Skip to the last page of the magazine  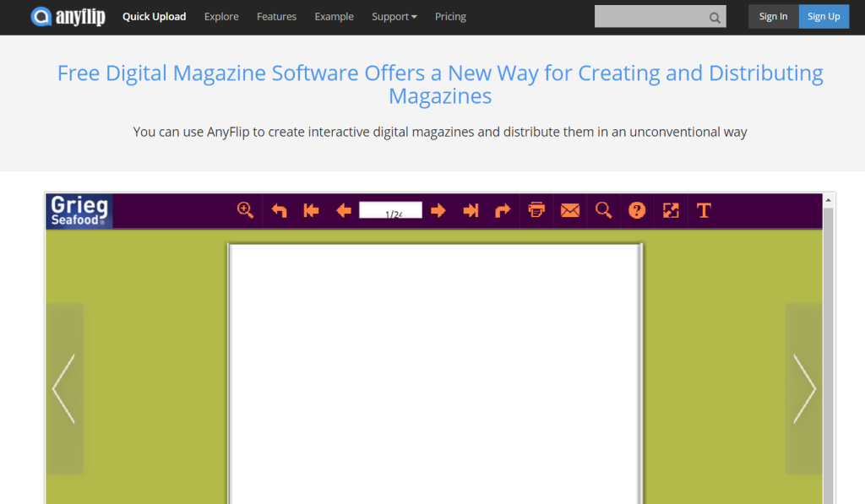(x=471, y=210)
